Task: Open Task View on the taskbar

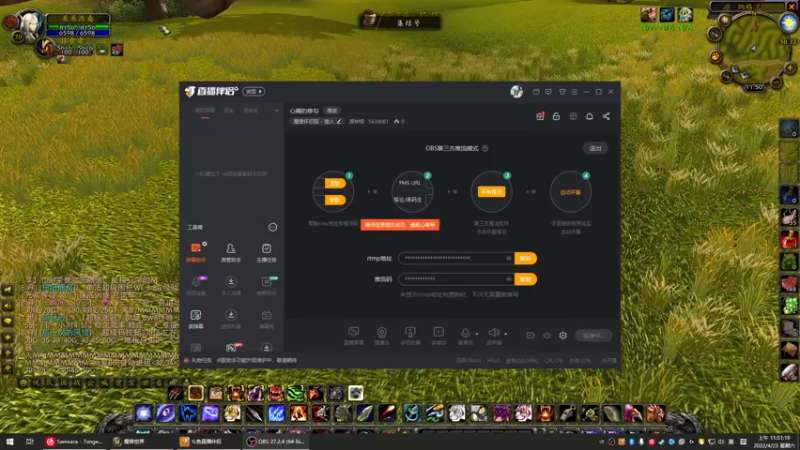Action: point(30,442)
